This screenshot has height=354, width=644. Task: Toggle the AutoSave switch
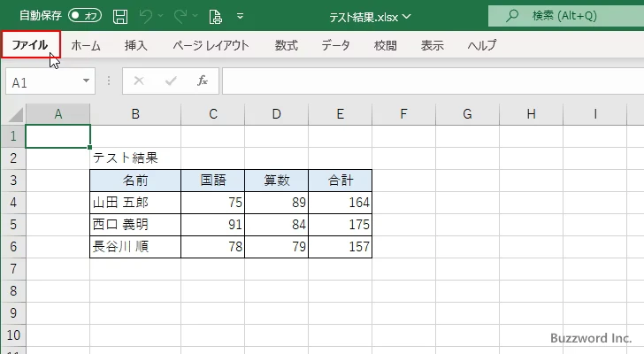click(x=86, y=16)
